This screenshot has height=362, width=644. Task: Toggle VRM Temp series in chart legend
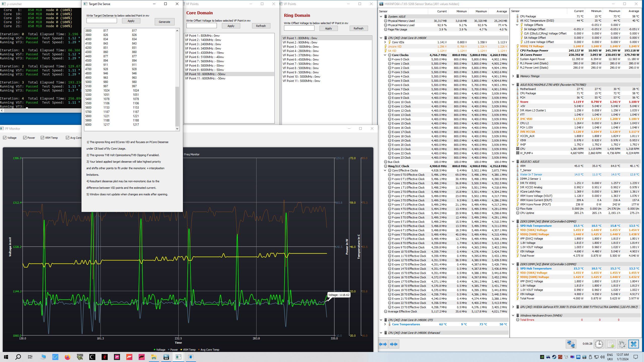pyautogui.click(x=188, y=350)
